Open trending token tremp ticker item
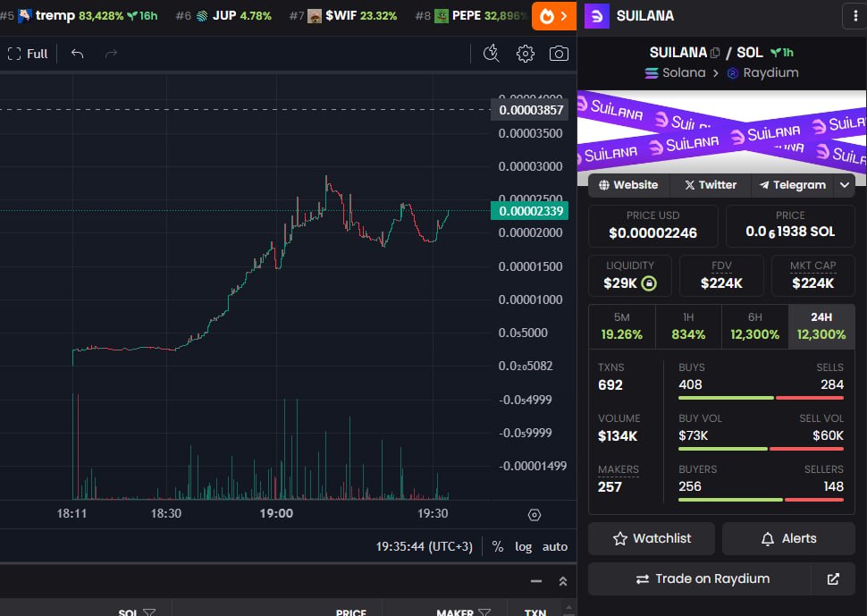This screenshot has height=616, width=867. (80, 15)
